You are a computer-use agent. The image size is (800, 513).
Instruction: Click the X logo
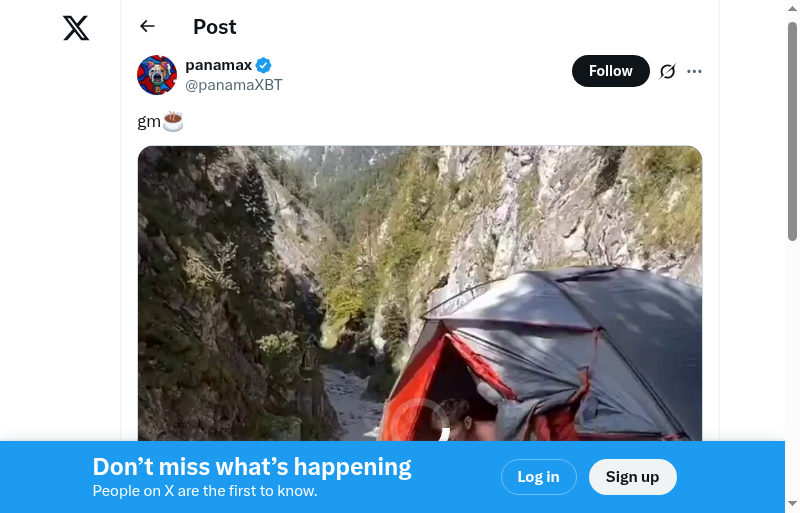(x=76, y=28)
